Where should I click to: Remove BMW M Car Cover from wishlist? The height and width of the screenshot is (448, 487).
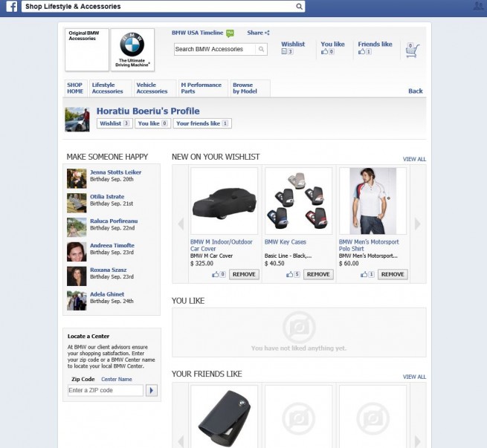(x=244, y=274)
